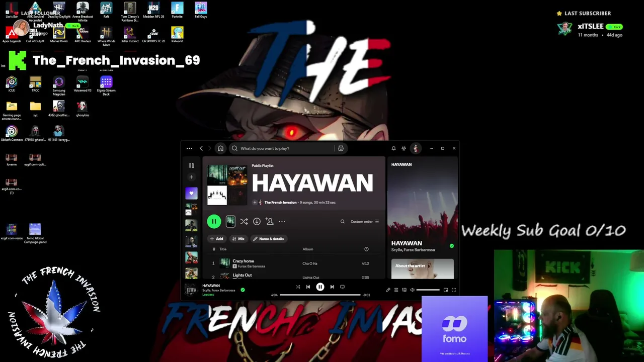Sort tracks by the Title column header
Viewport: 644px width, 362px height.
(223, 249)
